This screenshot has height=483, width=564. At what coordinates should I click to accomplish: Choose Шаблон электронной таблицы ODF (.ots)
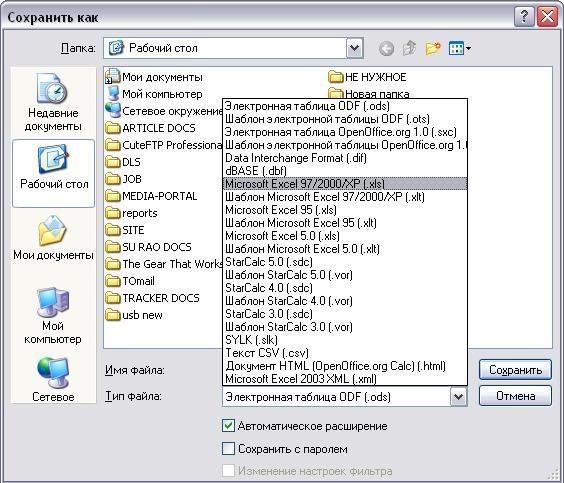pos(345,119)
